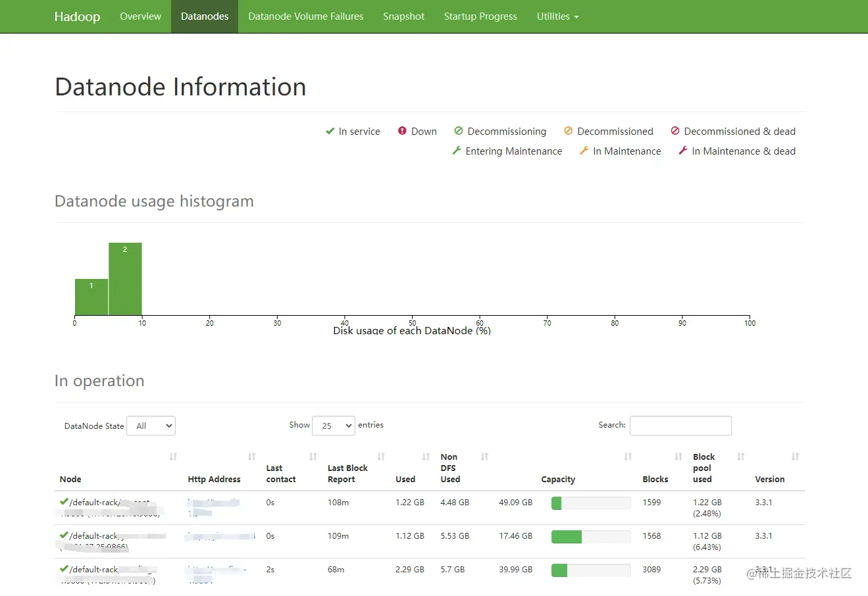Click the red Down status icon
The height and width of the screenshot is (596, 868).
(x=402, y=131)
